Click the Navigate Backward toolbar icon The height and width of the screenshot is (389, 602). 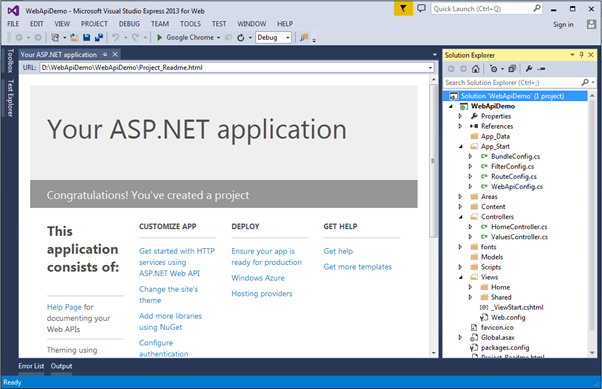[x=19, y=38]
